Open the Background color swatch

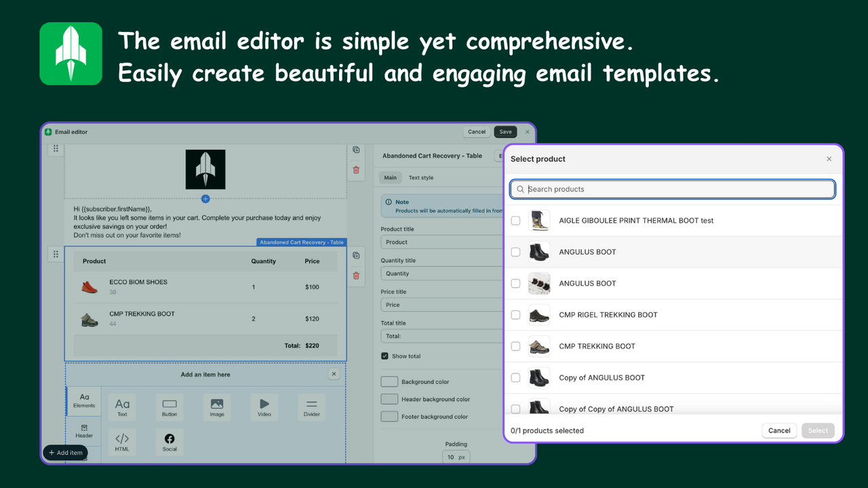click(x=389, y=382)
